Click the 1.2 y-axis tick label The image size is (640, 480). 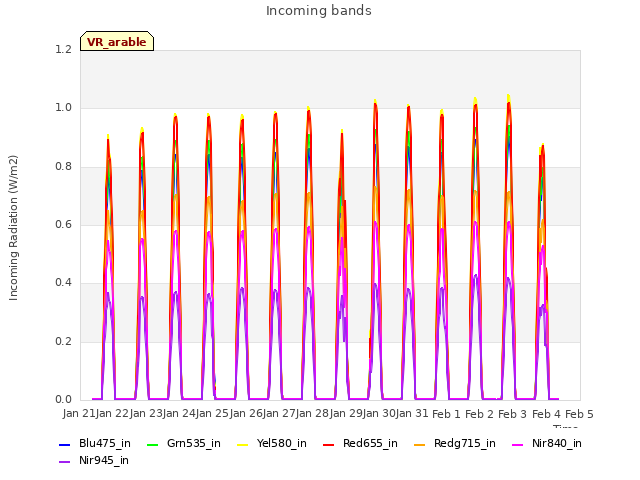pyautogui.click(x=63, y=49)
